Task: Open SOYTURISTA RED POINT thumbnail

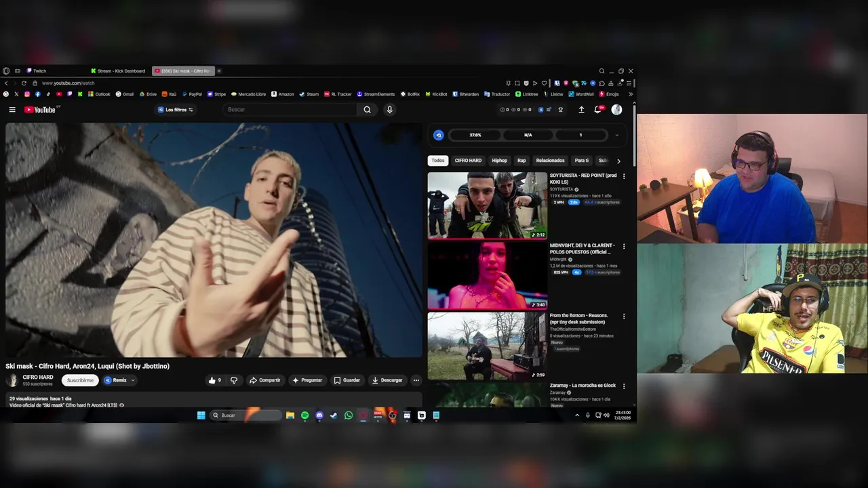Action: point(487,205)
